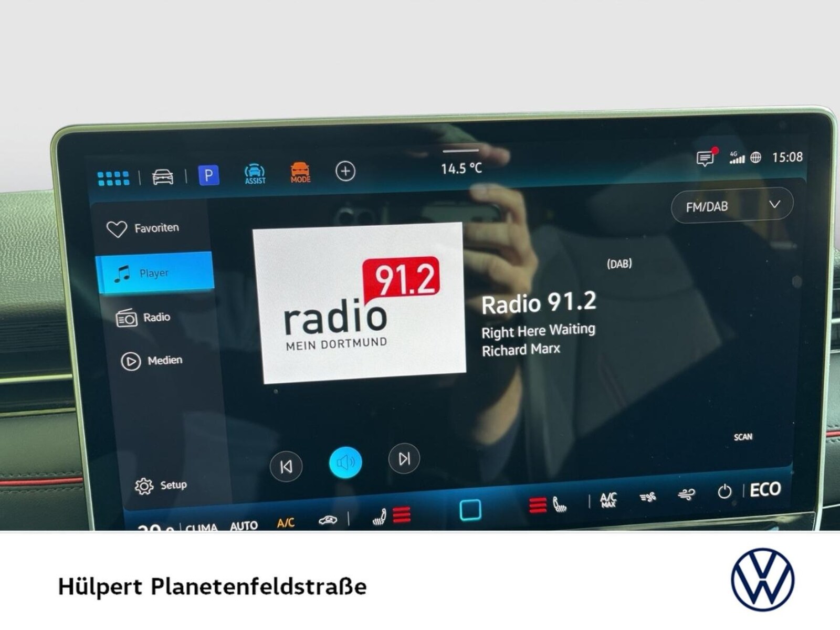Open the app grid menu

click(x=113, y=178)
